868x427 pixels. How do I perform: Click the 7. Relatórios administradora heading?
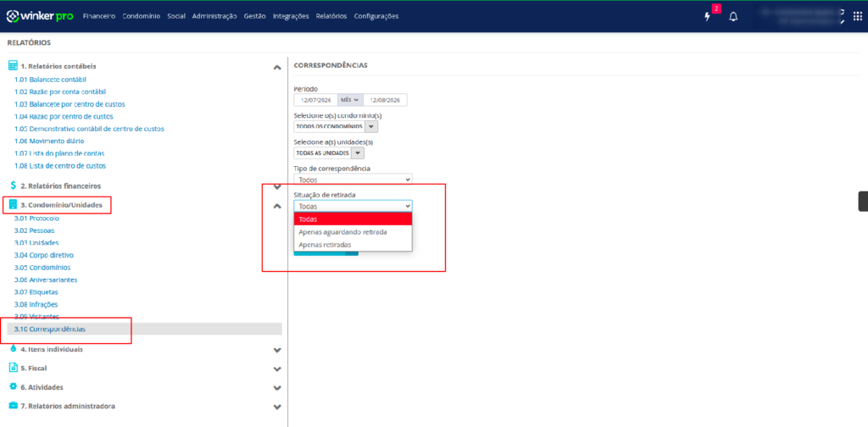68,406
